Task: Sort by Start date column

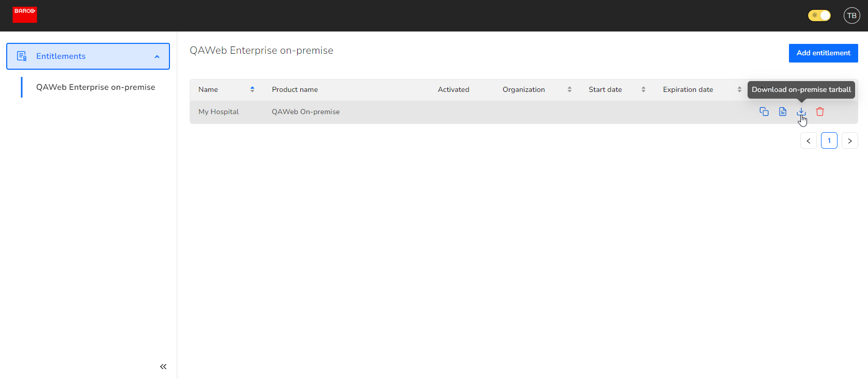Action: [643, 89]
